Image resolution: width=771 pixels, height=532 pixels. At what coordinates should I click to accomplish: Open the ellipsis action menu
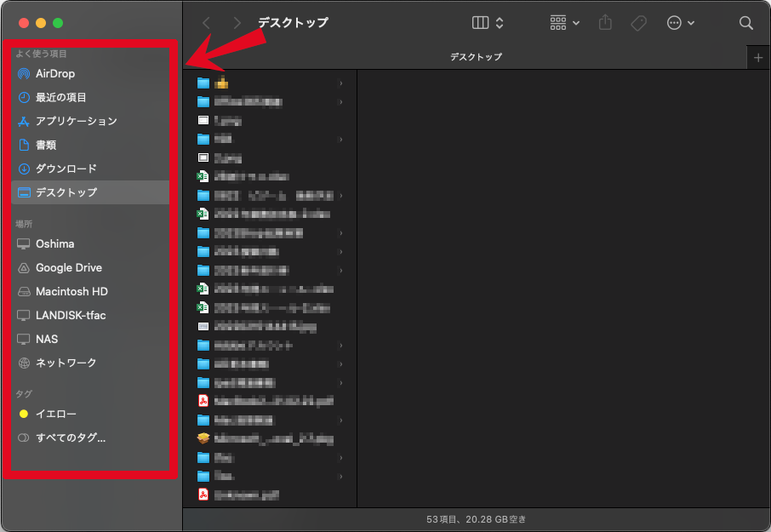tap(681, 23)
